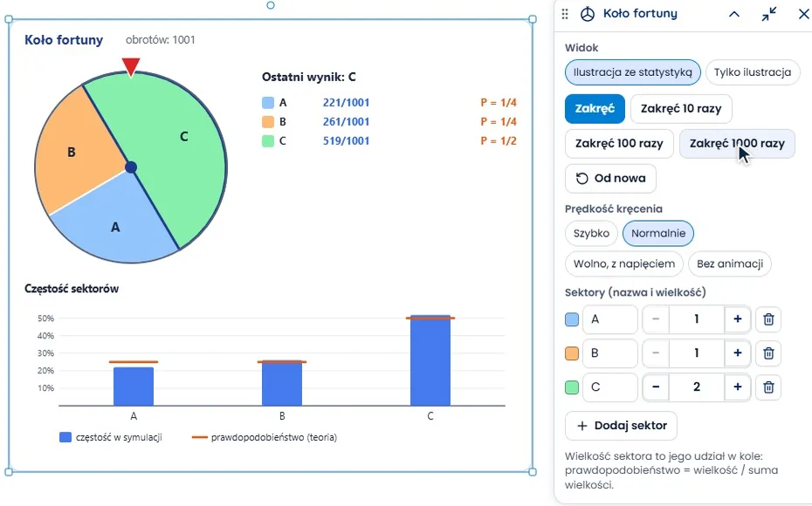The height and width of the screenshot is (506, 812).
Task: Edit the name field of sector C
Action: click(x=610, y=387)
